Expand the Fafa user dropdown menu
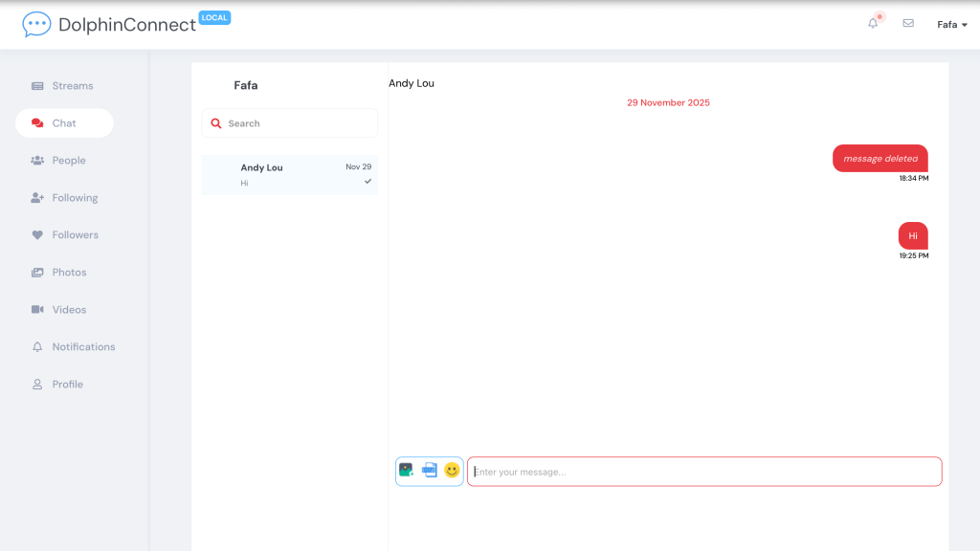The height and width of the screenshot is (551, 980). (952, 25)
